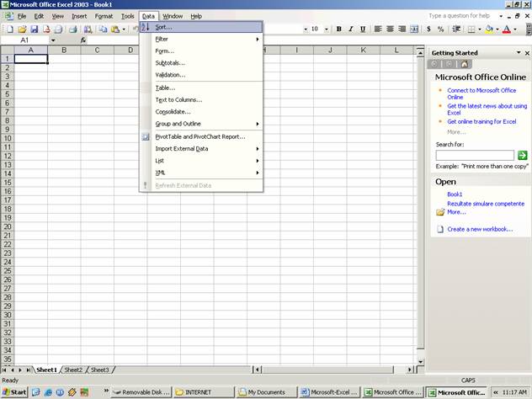Click Get the latest news link
This screenshot has height=399, width=532.
(x=487, y=109)
